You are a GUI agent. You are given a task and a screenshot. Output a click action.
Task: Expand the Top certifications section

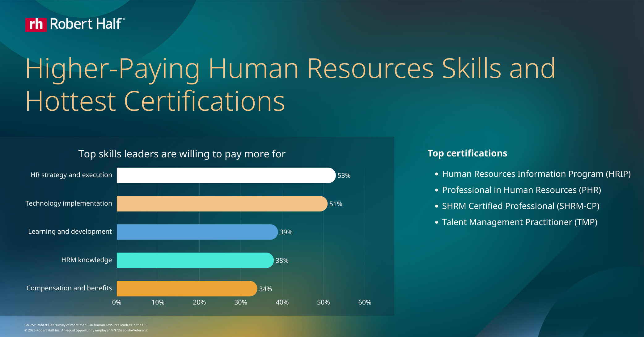click(467, 153)
